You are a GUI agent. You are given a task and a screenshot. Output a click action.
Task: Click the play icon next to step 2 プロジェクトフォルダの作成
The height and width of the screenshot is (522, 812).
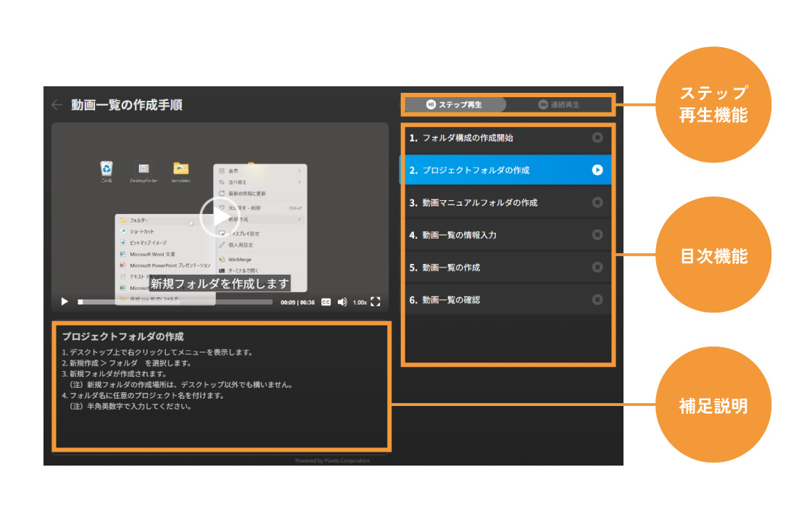(598, 169)
